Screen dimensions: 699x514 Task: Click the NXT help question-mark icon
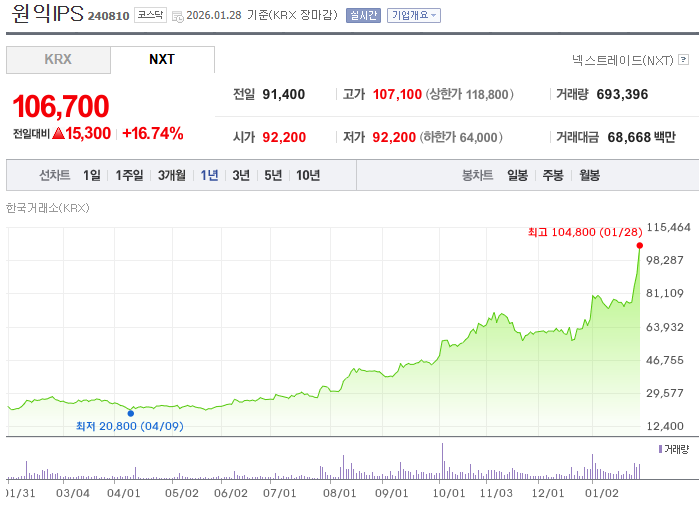[x=683, y=59]
